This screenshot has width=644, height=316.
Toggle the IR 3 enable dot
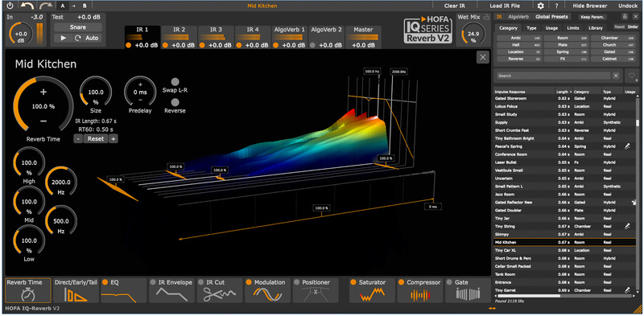tap(202, 45)
